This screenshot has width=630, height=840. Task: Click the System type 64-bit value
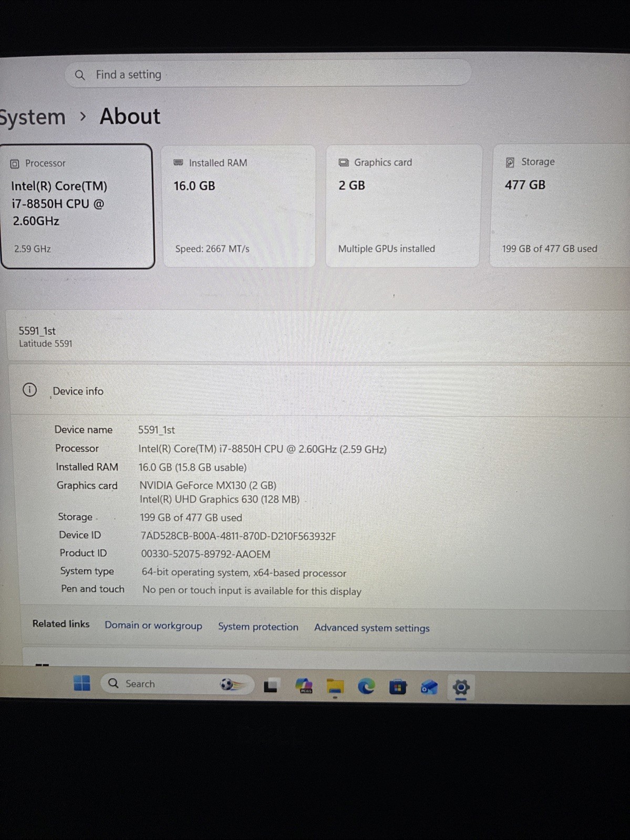point(244,573)
